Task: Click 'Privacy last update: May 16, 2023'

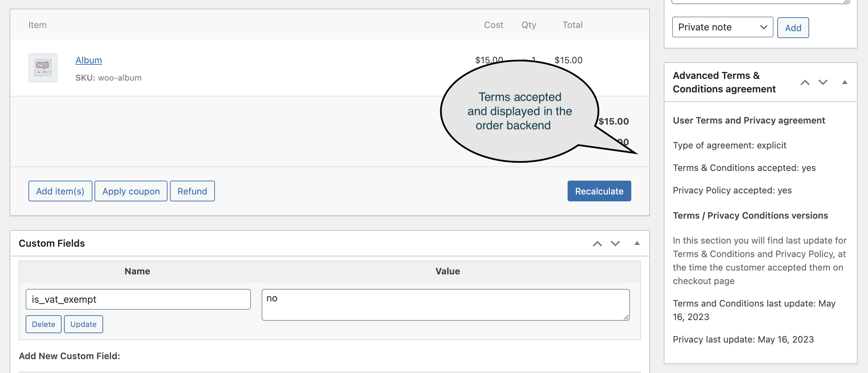Action: tap(743, 339)
